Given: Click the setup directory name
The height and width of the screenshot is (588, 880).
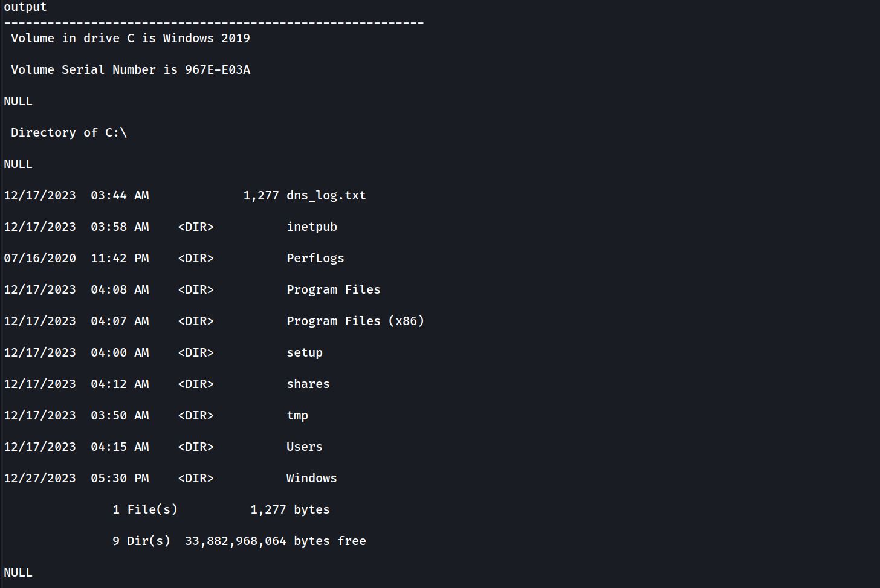Looking at the screenshot, I should (305, 353).
